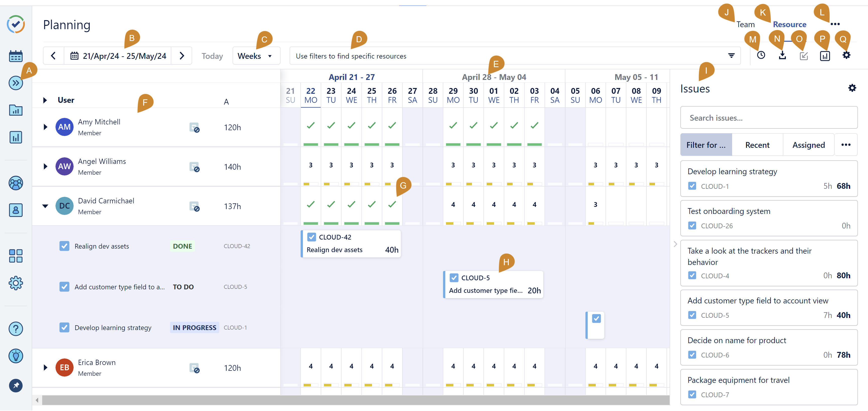Open the teams group icon in sidebar
The height and width of the screenshot is (411, 868).
tap(16, 183)
